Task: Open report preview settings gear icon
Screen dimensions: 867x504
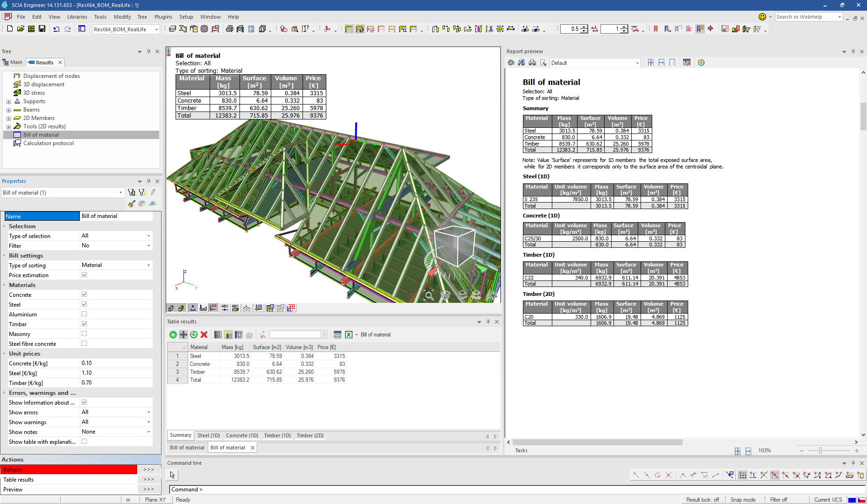Action: 511,63
